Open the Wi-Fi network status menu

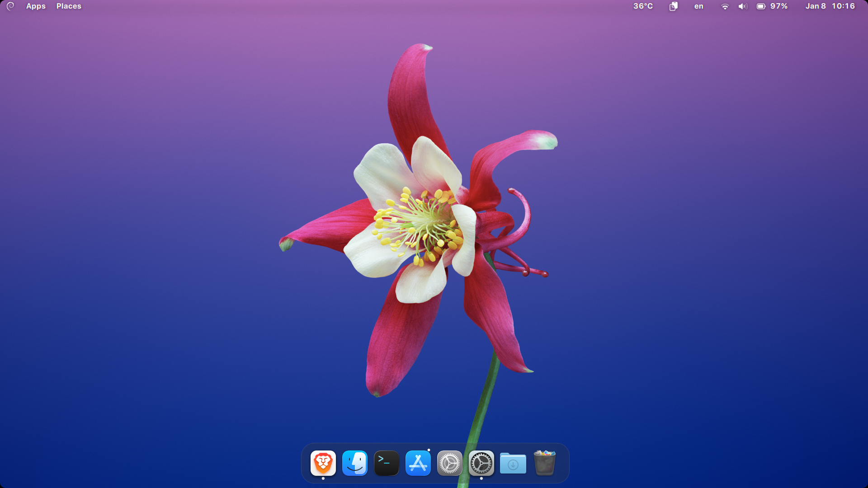(725, 6)
